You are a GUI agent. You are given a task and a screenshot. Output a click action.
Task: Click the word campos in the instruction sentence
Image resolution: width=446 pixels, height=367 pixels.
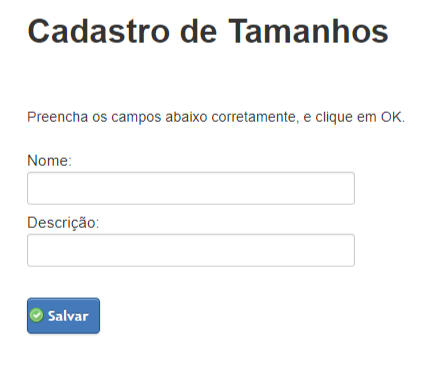click(136, 118)
